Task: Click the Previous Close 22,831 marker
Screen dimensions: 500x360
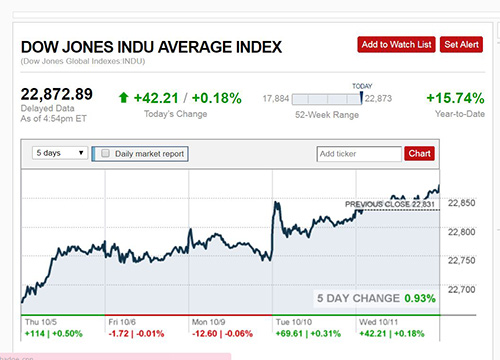Action: (x=390, y=204)
